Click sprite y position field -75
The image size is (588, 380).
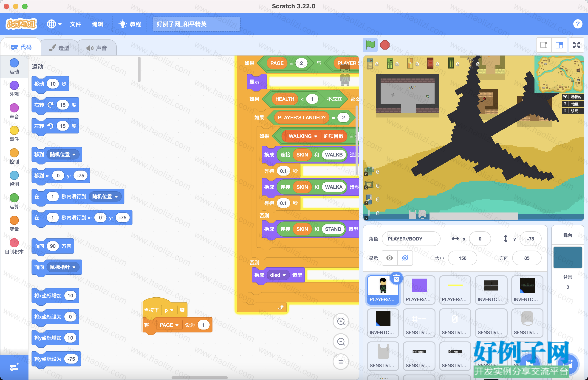click(x=530, y=239)
